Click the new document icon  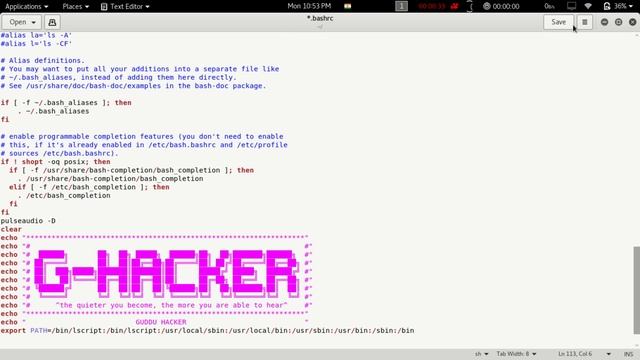(x=52, y=22)
